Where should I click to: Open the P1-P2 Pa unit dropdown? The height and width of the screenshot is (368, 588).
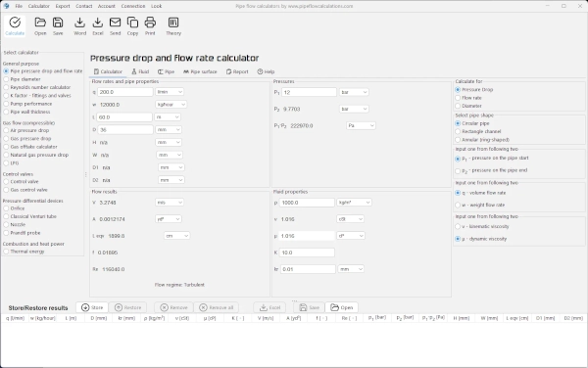click(361, 125)
